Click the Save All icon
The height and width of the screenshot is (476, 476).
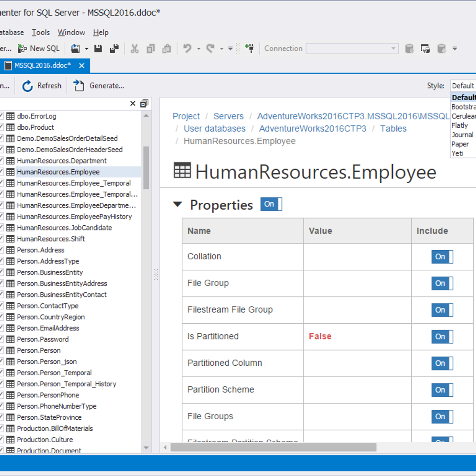point(114,48)
